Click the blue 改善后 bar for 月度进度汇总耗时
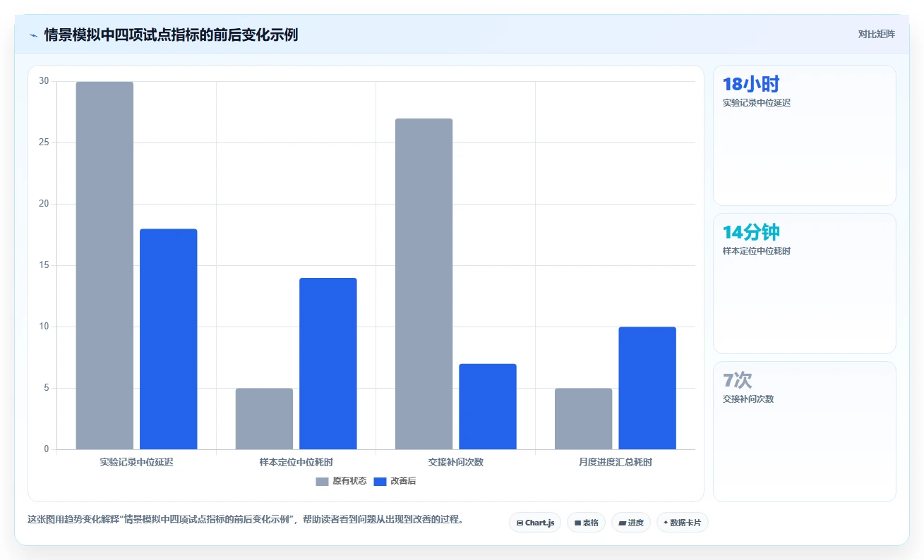The height and width of the screenshot is (560, 924). pyautogui.click(x=647, y=388)
